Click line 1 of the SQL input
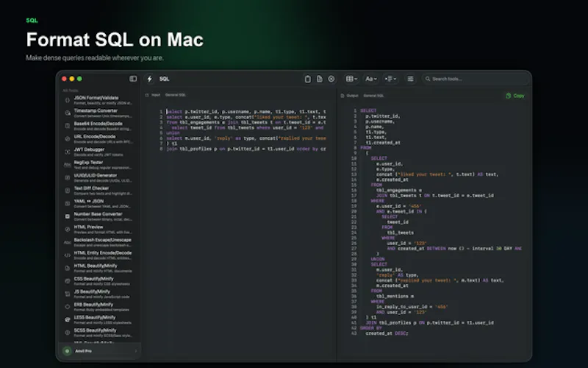Viewport: 588px width, 368px height. (246, 112)
